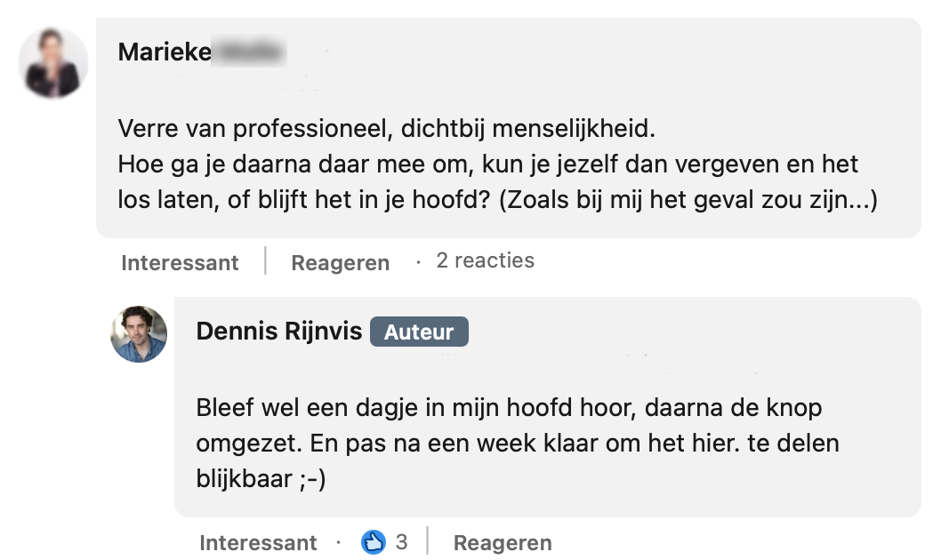The height and width of the screenshot is (560, 941).
Task: Click the line "Verre van professioneel, dichtbij menselijkheid."
Action: (x=386, y=129)
